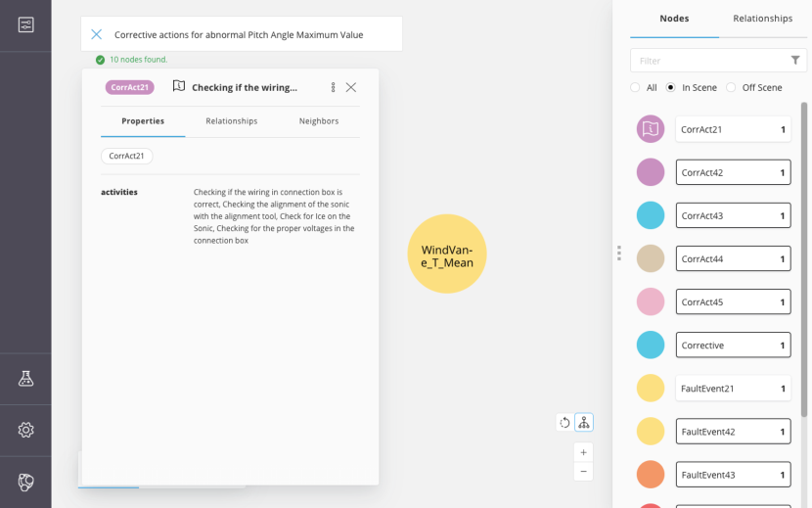Select the All radio button
The image size is (812, 508).
[x=636, y=87]
